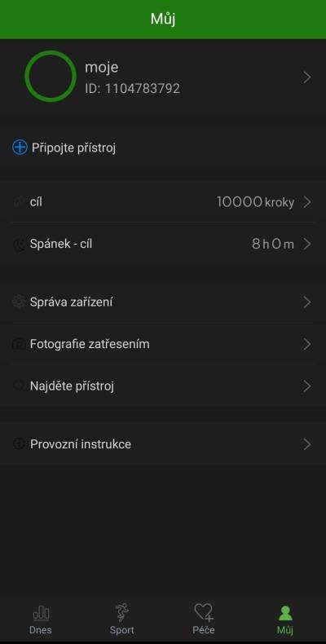Open Dnes tab bar chart icon
The image size is (326, 644).
(41, 614)
